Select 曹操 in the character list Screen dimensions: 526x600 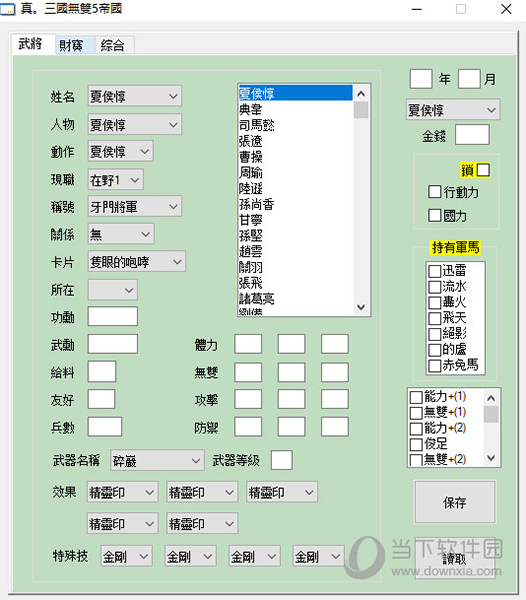coord(295,157)
